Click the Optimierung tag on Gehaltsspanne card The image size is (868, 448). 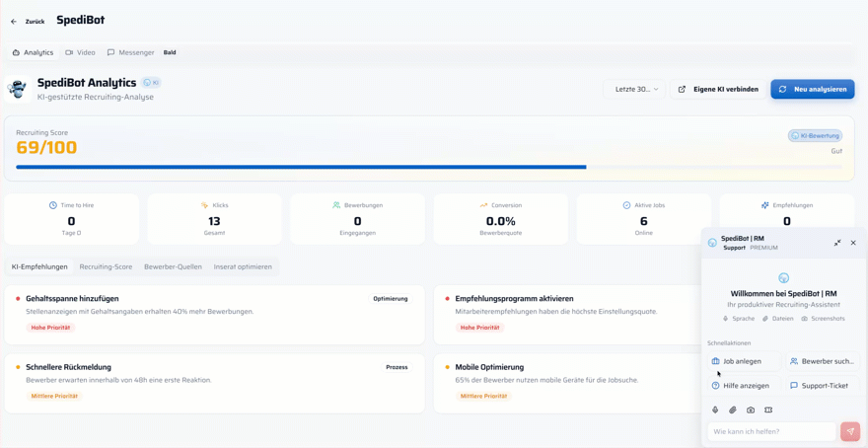coord(391,298)
